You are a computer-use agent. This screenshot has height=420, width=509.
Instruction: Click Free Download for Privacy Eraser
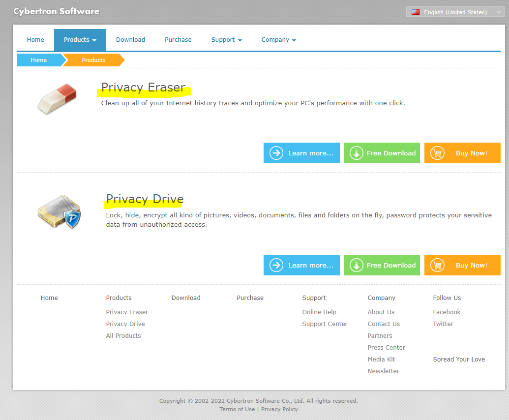(382, 153)
